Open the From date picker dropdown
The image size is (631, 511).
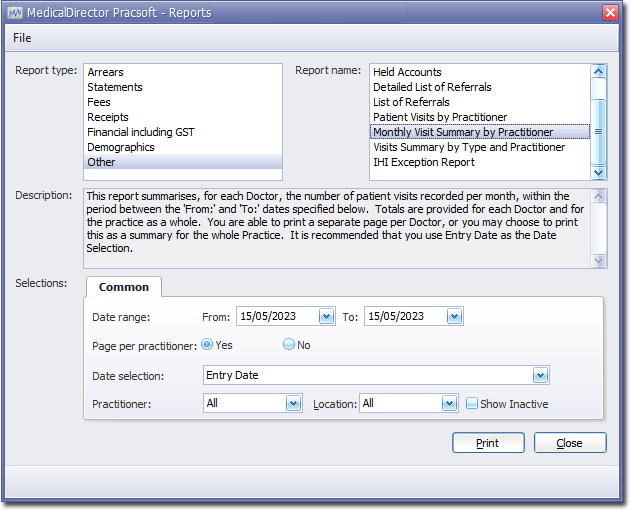coord(325,316)
